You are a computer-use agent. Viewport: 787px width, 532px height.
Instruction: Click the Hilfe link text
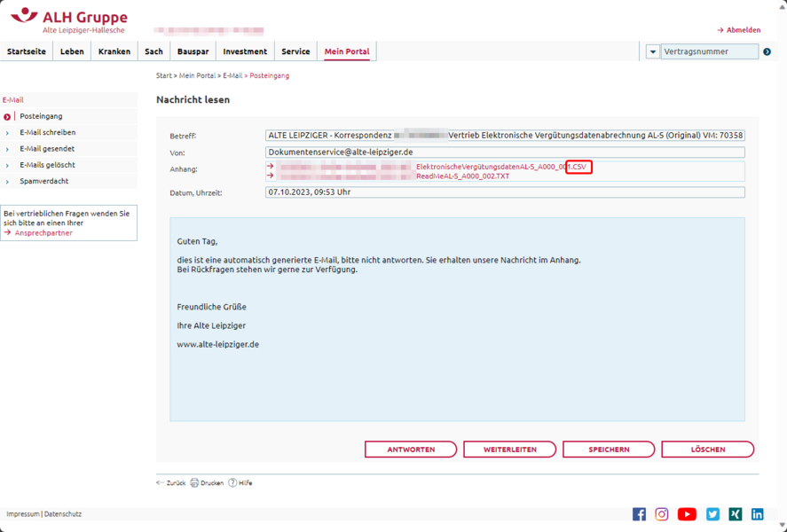246,483
